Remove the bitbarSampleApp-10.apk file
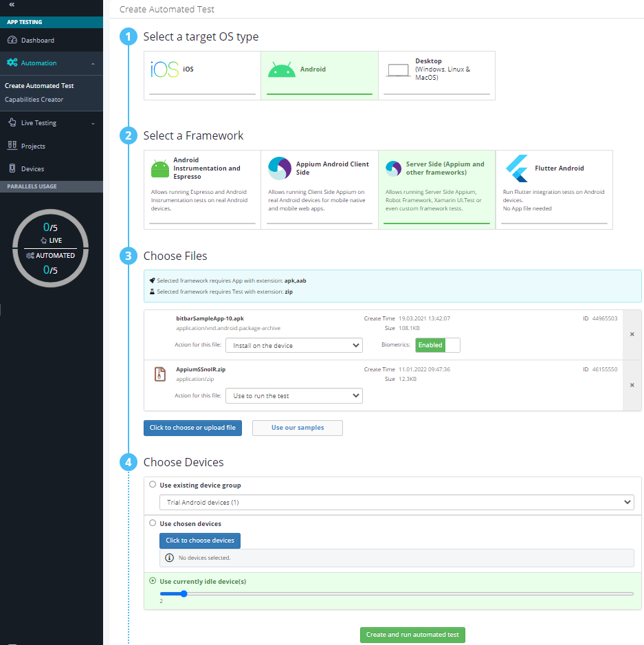 (632, 334)
